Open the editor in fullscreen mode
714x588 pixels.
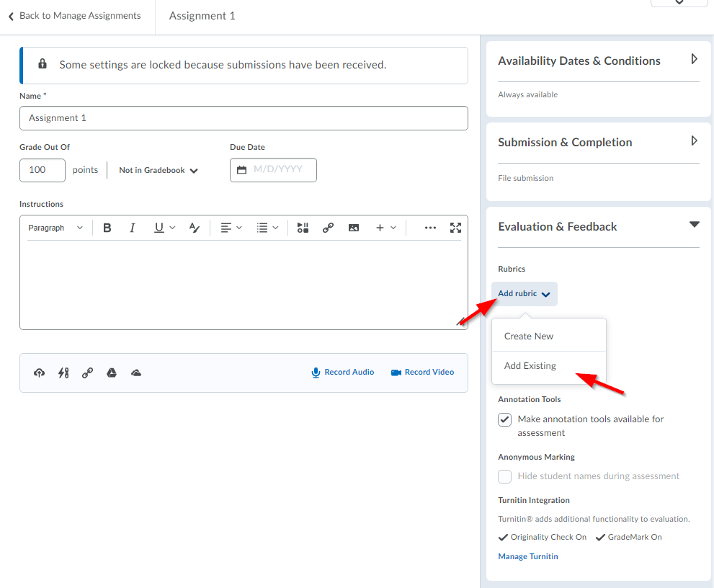[455, 228]
